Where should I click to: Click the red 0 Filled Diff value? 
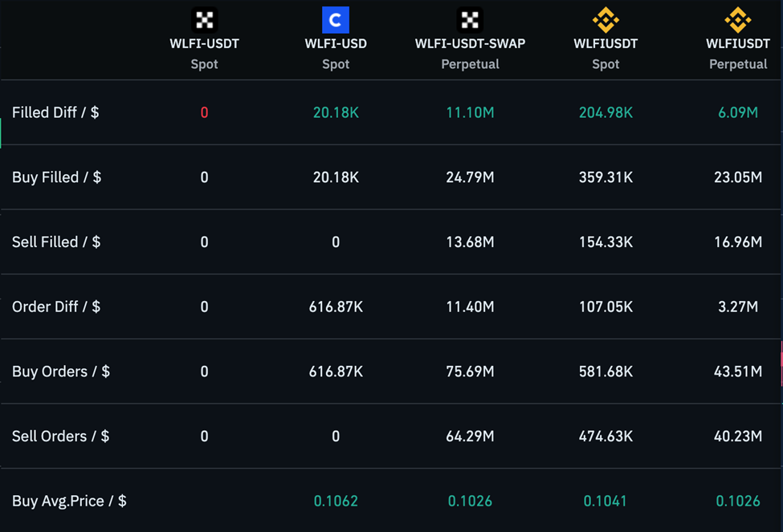(x=204, y=112)
